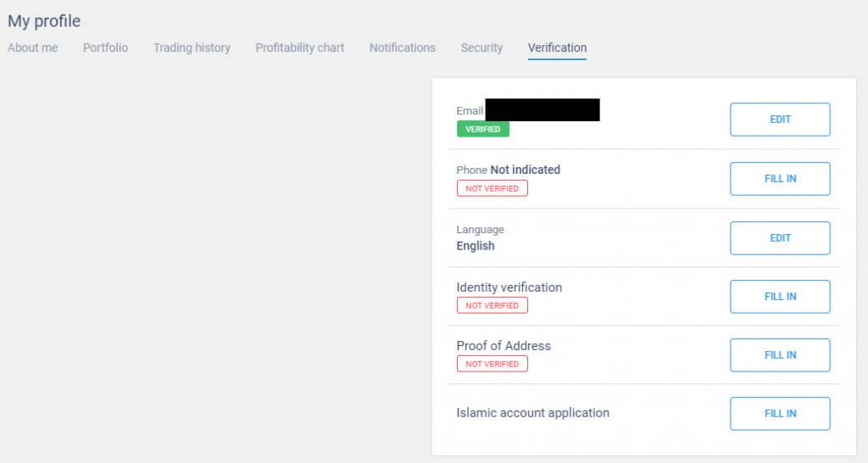Viewport: 868px width, 463px height.
Task: Click the English language value
Action: tap(476, 246)
